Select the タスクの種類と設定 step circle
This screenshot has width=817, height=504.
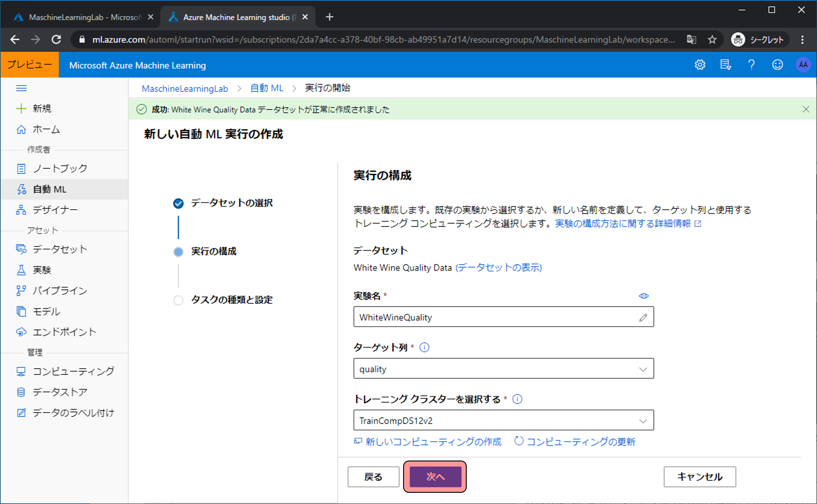(178, 300)
